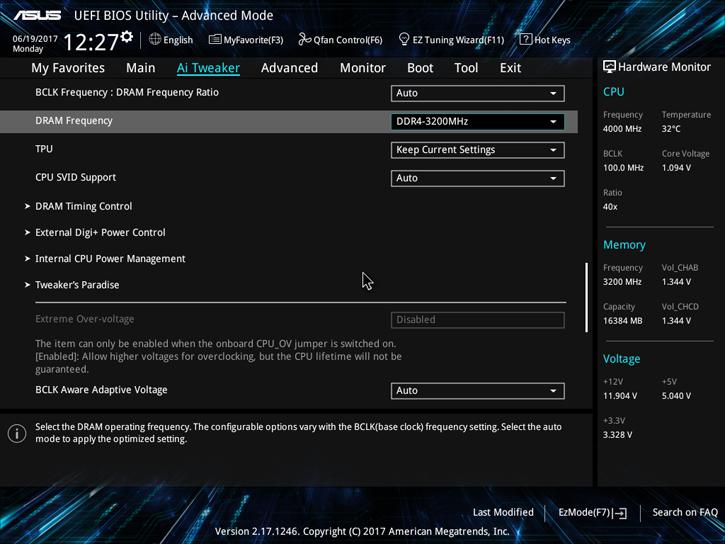Click the Core Voltage 1.094 V value

pyautogui.click(x=676, y=168)
